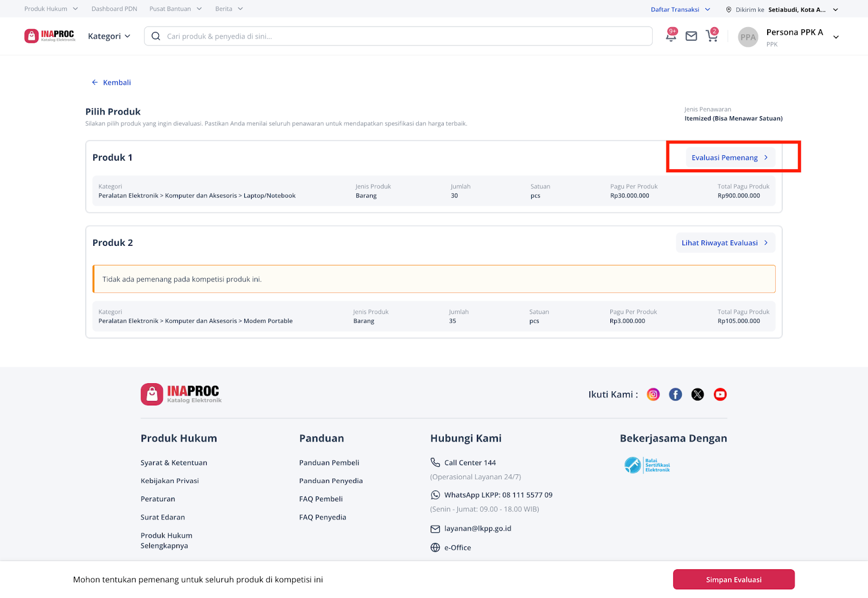Open the notifications bell icon

click(671, 36)
